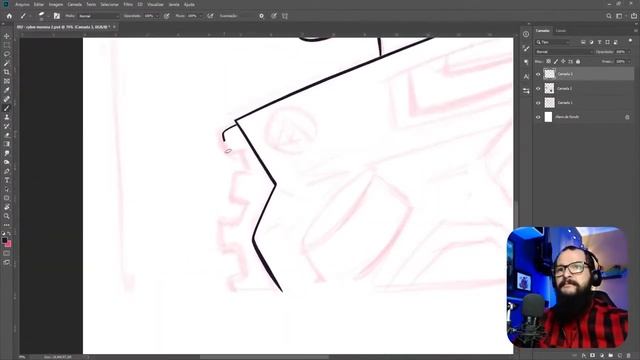
Task: Select the Eyedropper tool
Action: coord(7,90)
